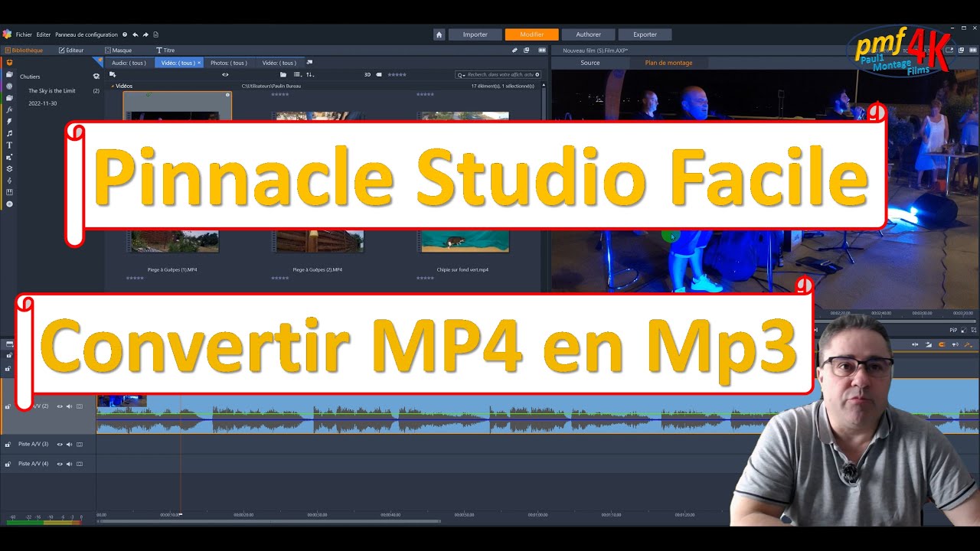Mute Piste A/V (3) speaker icon
This screenshot has height=551, width=980.
[x=69, y=444]
